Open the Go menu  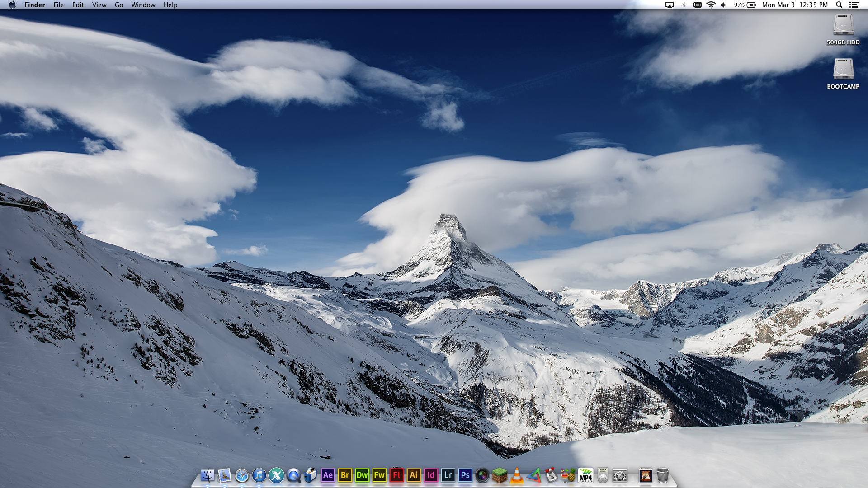pyautogui.click(x=119, y=5)
